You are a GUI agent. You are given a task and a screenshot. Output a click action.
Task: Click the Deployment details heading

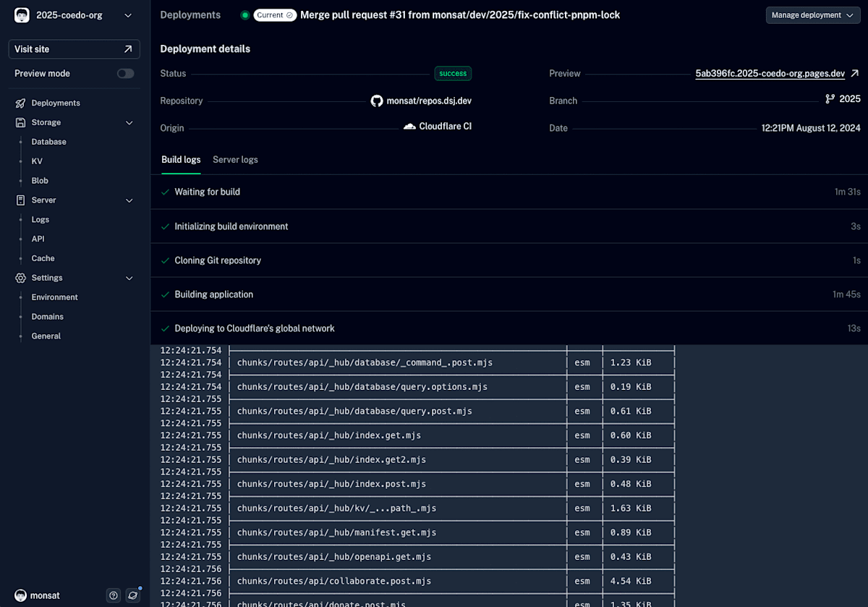205,49
